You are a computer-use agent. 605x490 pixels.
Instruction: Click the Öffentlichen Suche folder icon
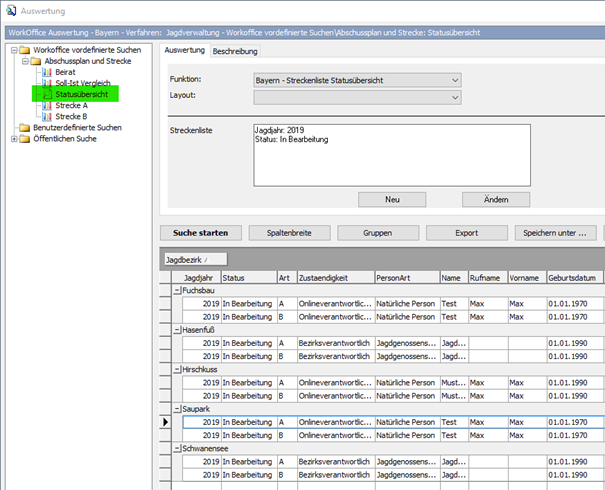pos(25,139)
